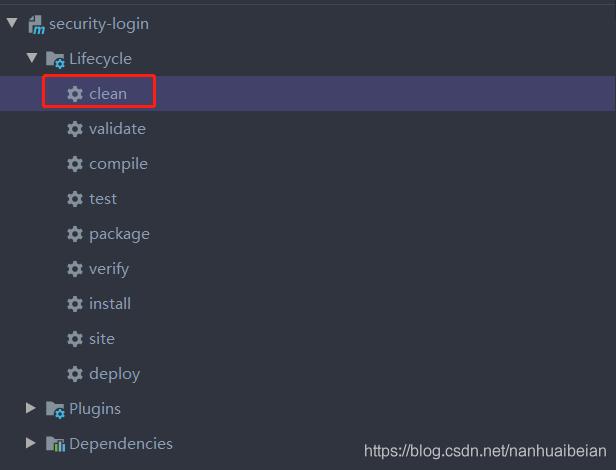Screen dimensions: 616x470
Task: Click the Dependencies label
Action: [121, 444]
